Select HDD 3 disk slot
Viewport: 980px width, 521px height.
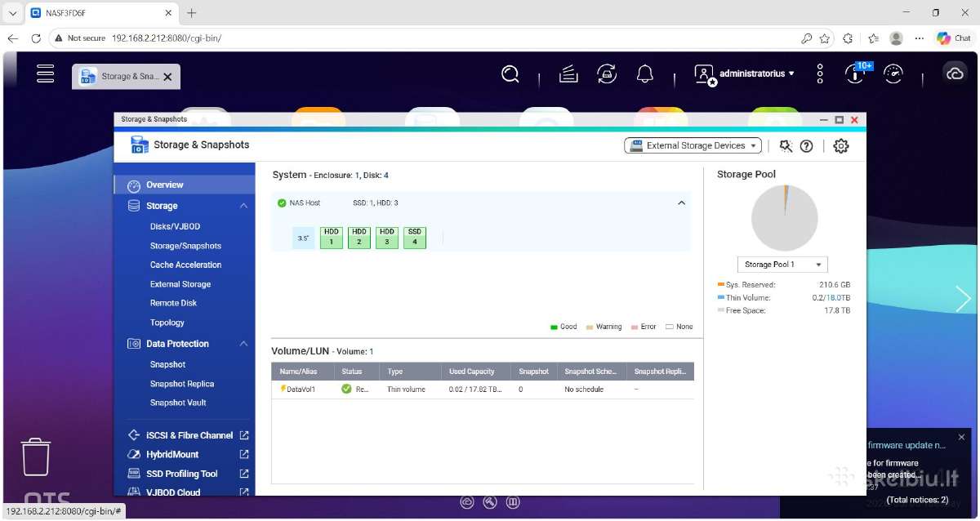[387, 237]
